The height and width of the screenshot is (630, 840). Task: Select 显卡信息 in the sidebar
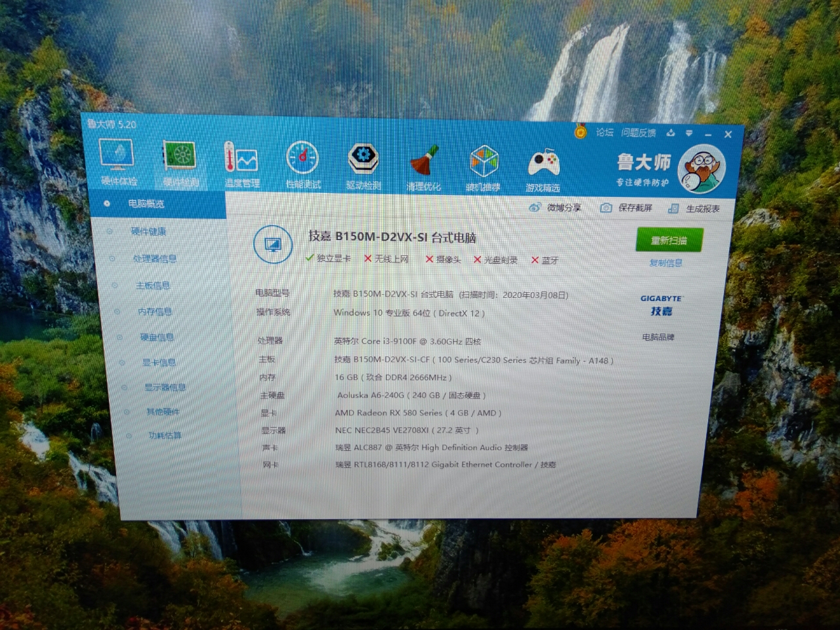click(159, 362)
